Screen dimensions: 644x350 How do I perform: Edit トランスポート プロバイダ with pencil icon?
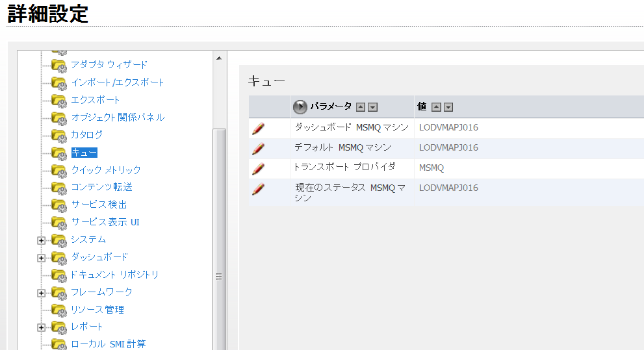click(x=259, y=169)
